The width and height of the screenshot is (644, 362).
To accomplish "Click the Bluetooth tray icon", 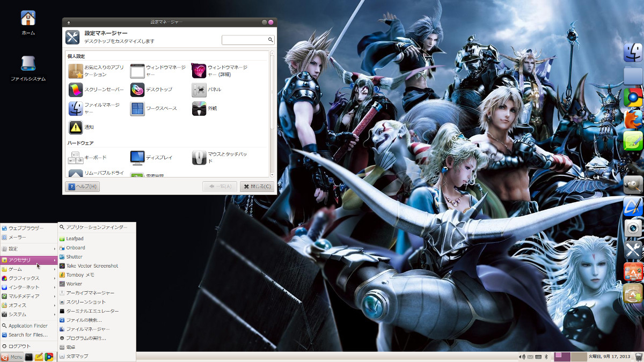I will coord(547,357).
